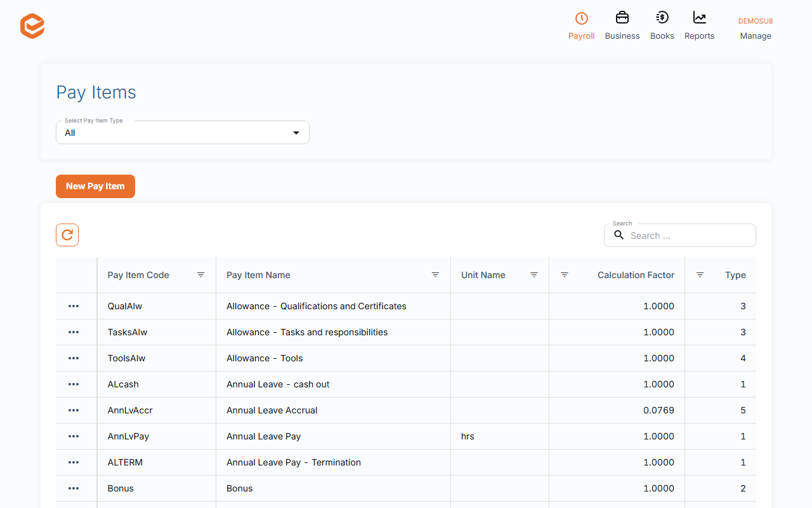Screen dimensions: 812x508
Task: Go to the Books section
Action: coord(662,26)
